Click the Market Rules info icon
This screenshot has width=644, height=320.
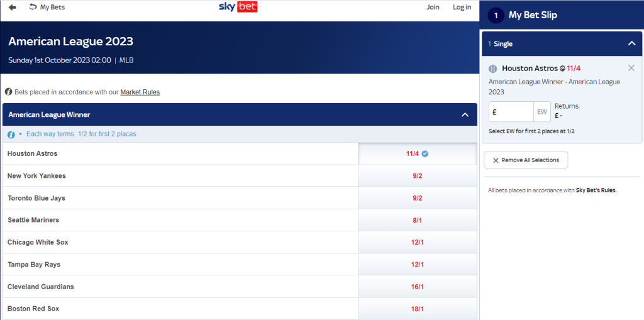8,92
